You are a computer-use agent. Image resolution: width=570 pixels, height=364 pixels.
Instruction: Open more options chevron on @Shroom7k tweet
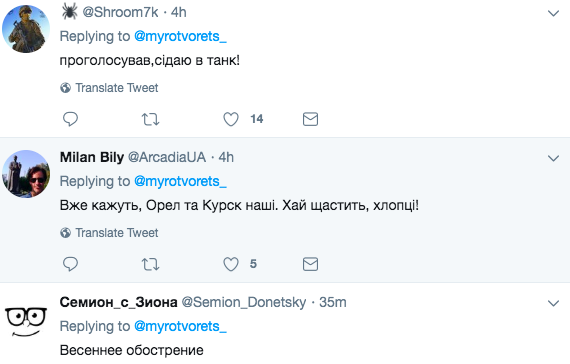click(553, 13)
